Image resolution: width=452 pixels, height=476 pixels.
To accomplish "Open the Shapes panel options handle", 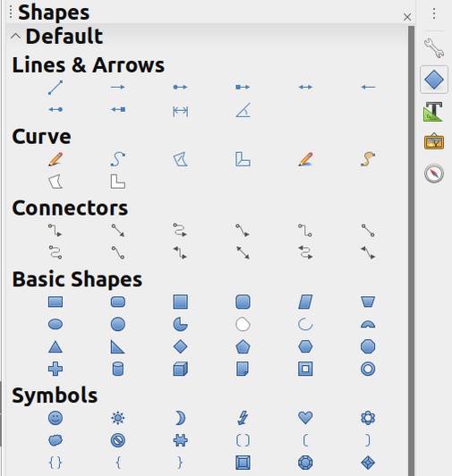I will click(11, 13).
